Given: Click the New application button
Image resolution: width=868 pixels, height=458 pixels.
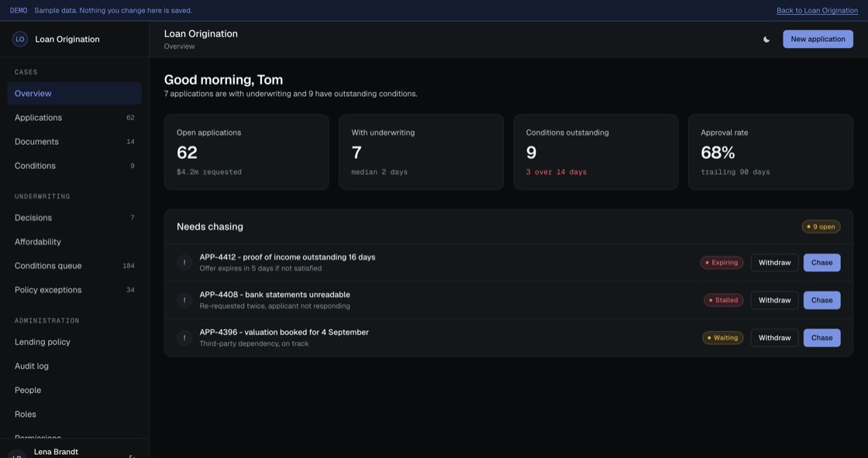Looking at the screenshot, I should click(x=818, y=40).
